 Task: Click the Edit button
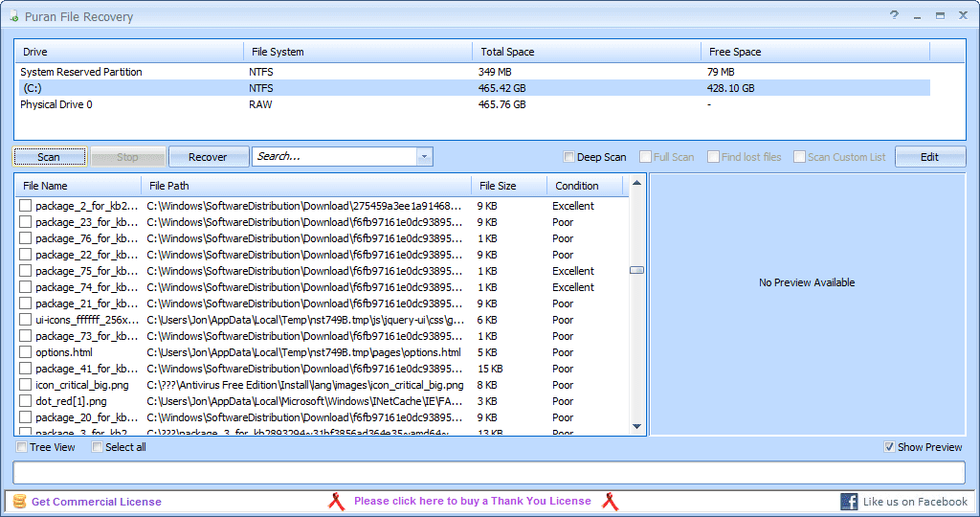pyautogui.click(x=930, y=157)
